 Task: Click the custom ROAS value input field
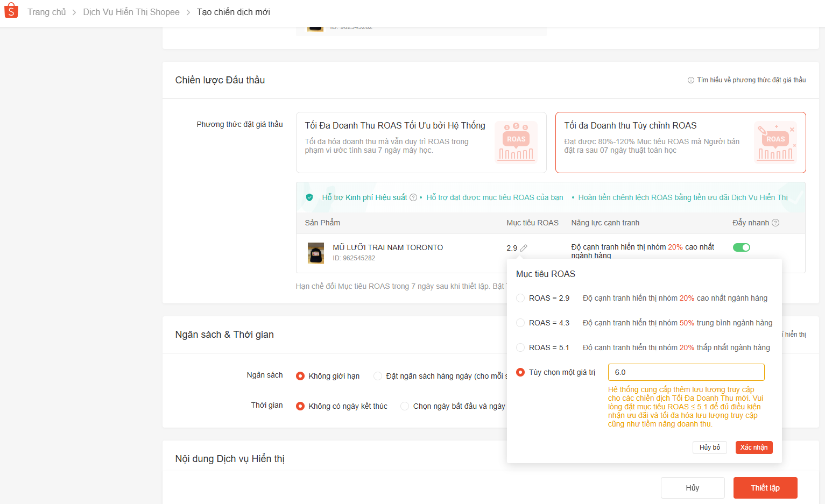tap(686, 372)
